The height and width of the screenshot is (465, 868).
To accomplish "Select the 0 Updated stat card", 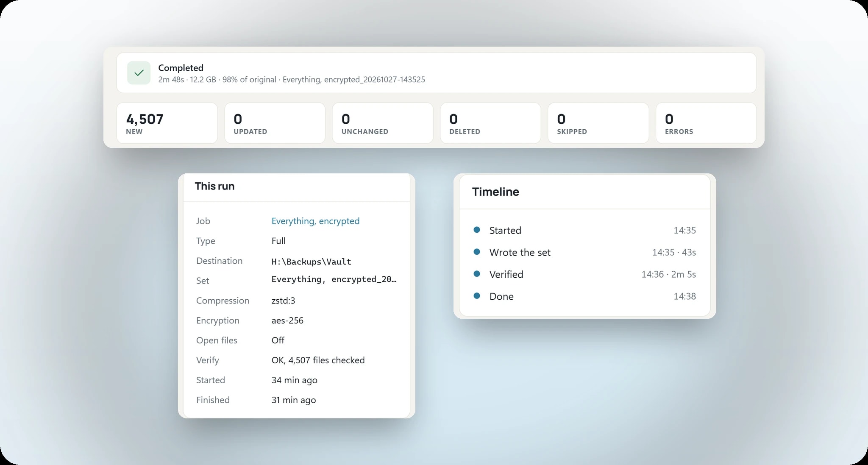I will coord(275,123).
